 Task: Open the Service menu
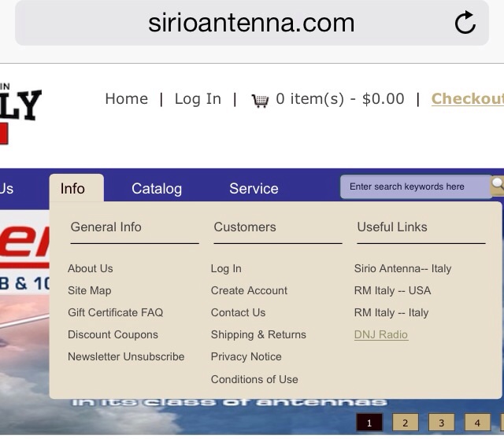254,189
